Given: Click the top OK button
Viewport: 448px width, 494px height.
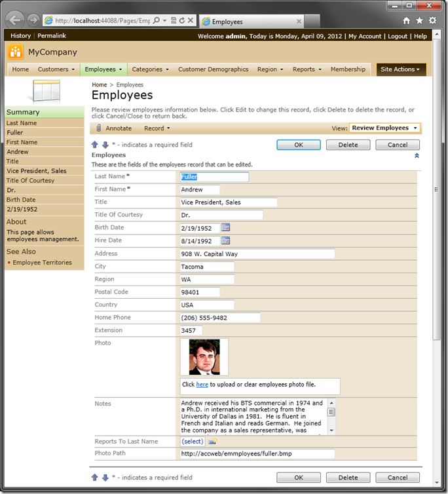Looking at the screenshot, I should (299, 145).
